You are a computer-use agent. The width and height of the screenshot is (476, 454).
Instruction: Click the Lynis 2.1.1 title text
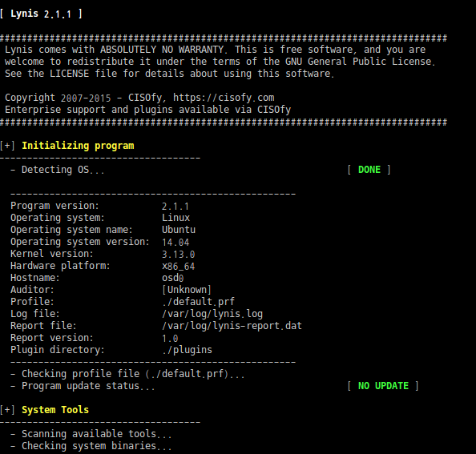click(41, 14)
